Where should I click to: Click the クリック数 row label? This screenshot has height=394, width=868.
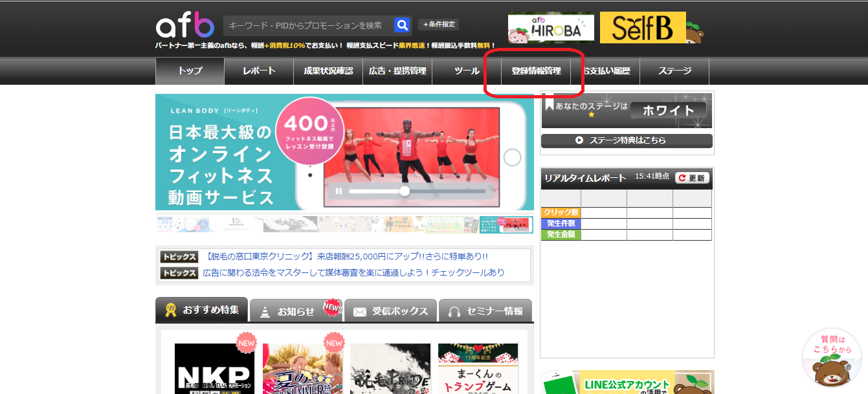click(561, 213)
